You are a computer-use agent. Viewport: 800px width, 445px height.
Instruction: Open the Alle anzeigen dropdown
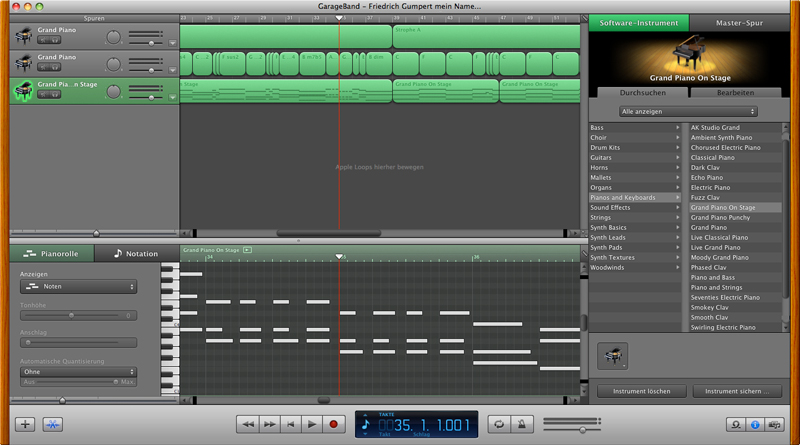coord(688,111)
